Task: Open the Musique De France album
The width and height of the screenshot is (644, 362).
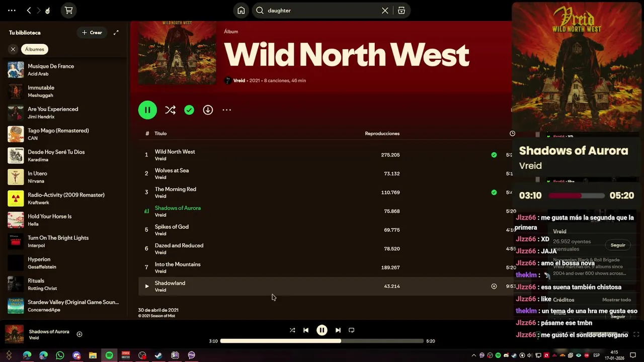Action: point(63,70)
